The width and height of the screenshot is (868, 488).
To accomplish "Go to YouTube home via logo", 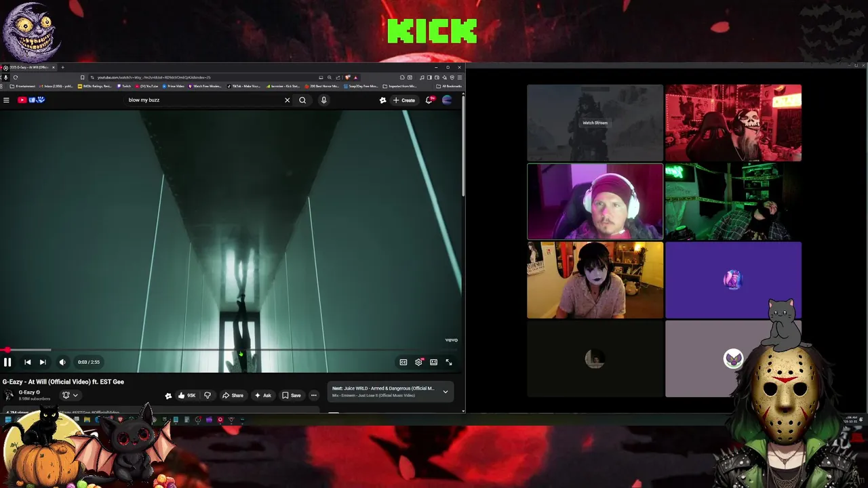I will (31, 100).
